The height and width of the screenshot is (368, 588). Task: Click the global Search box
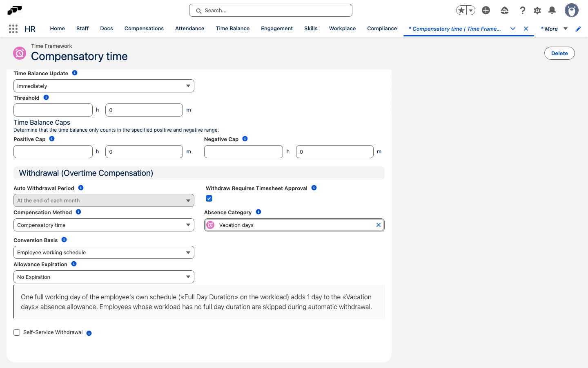[x=271, y=10]
